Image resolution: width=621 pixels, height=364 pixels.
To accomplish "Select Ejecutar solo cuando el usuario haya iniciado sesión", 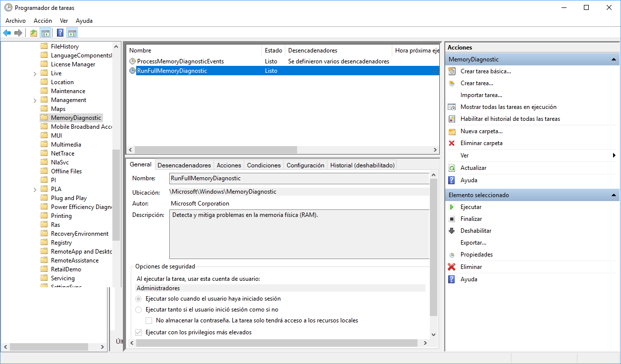I will (x=139, y=299).
